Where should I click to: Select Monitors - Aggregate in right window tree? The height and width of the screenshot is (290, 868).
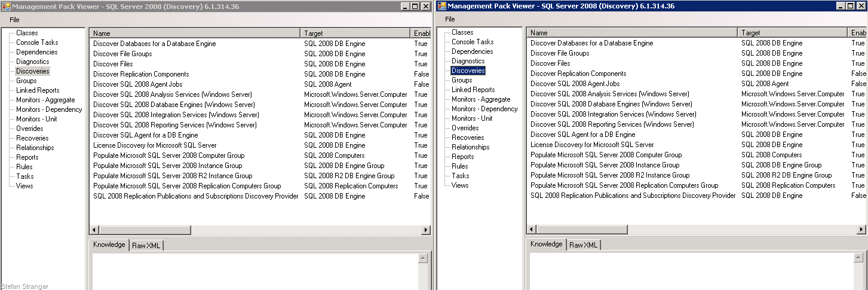(x=481, y=99)
